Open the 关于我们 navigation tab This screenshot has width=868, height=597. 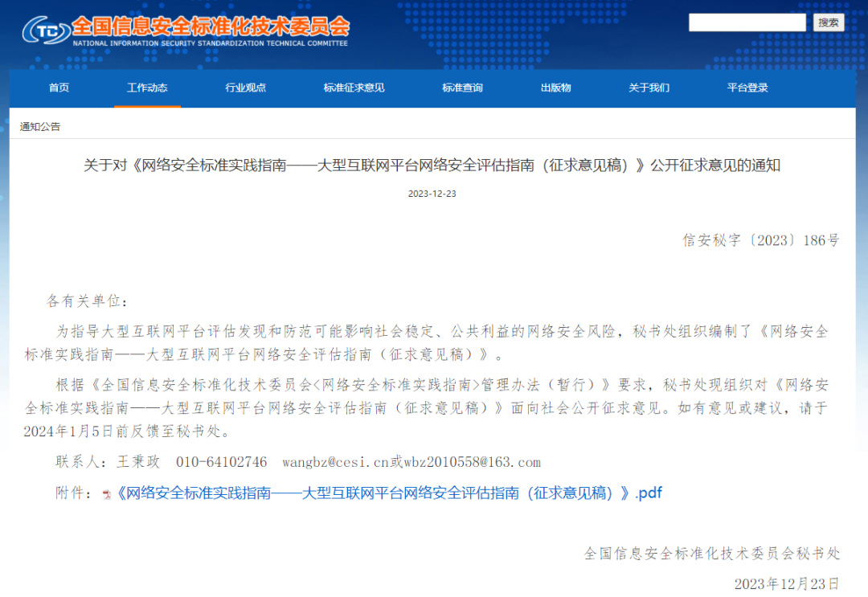coord(649,88)
